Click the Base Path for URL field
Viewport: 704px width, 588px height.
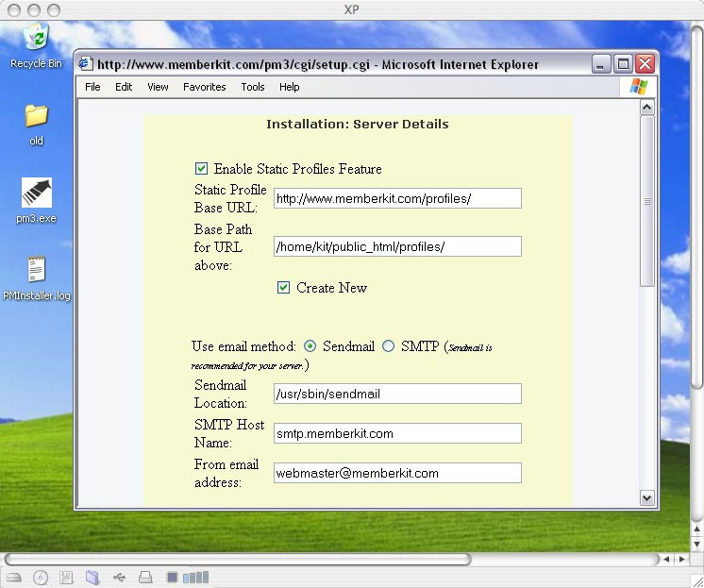pos(397,246)
